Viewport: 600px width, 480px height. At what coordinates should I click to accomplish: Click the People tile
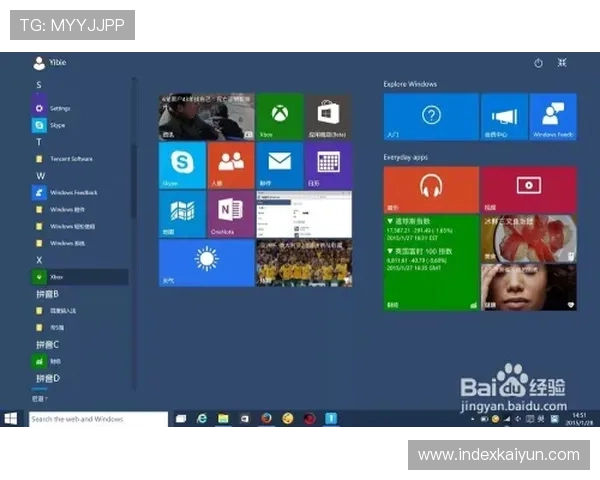click(231, 165)
